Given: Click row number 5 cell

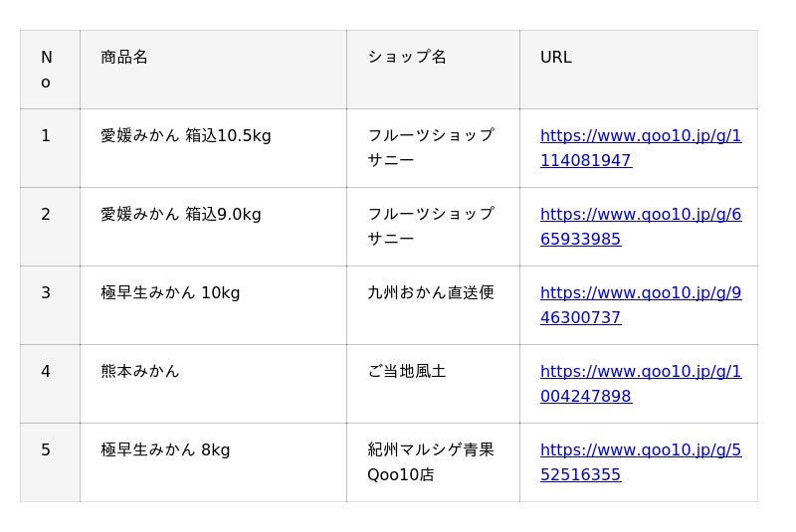Looking at the screenshot, I should click(x=46, y=450).
